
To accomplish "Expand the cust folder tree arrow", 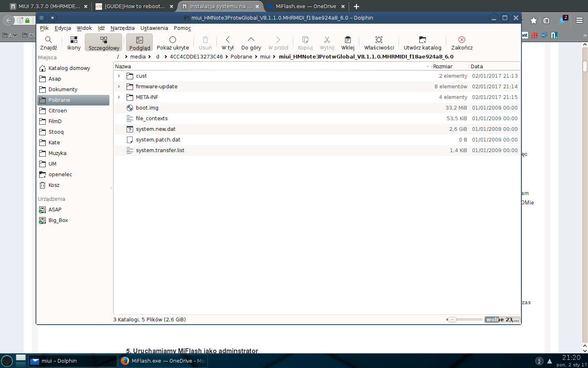I will coord(119,76).
